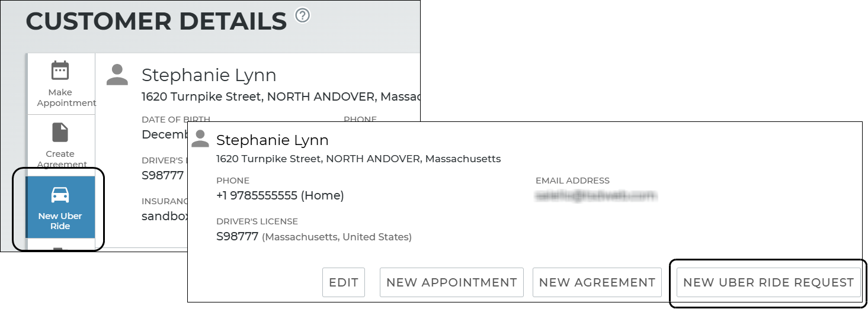Open the help icon beside Customer Details
The width and height of the screenshot is (868, 309).
tap(302, 15)
